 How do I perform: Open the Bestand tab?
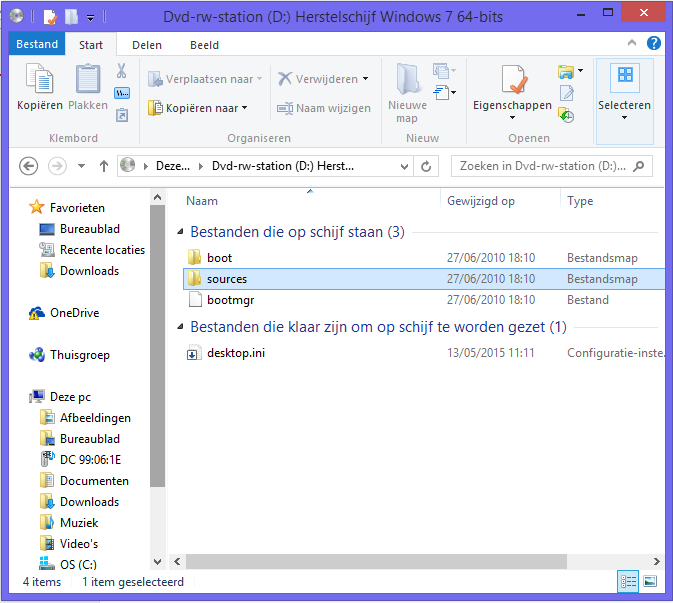(x=37, y=44)
